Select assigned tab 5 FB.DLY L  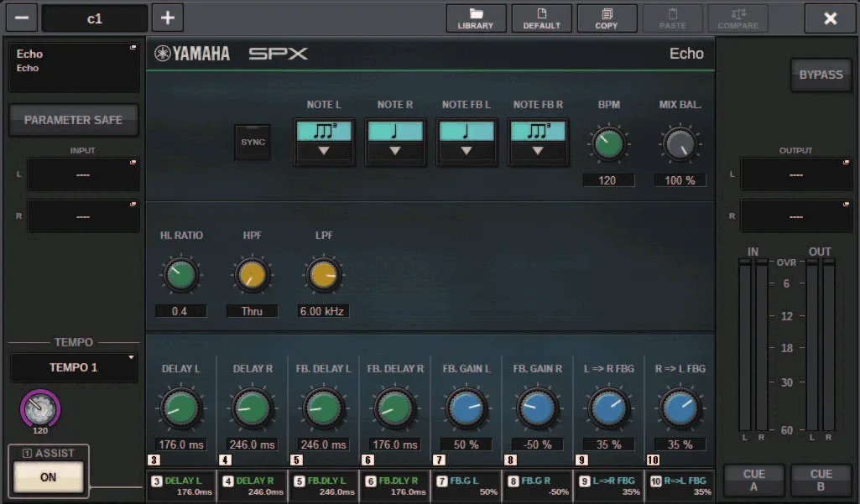[324, 486]
